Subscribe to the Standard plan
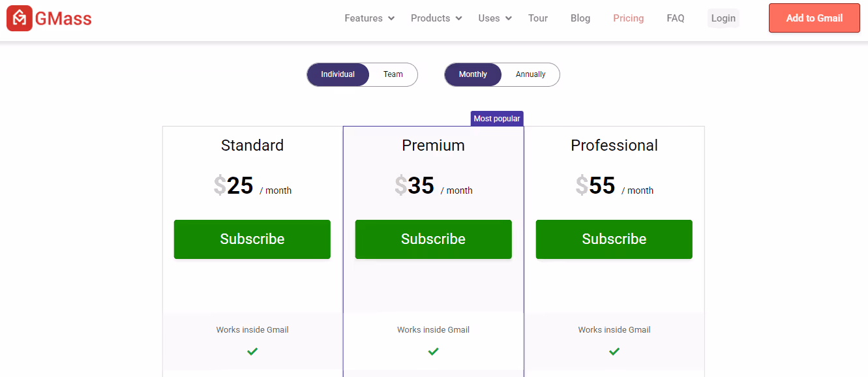The width and height of the screenshot is (868, 377). 252,239
